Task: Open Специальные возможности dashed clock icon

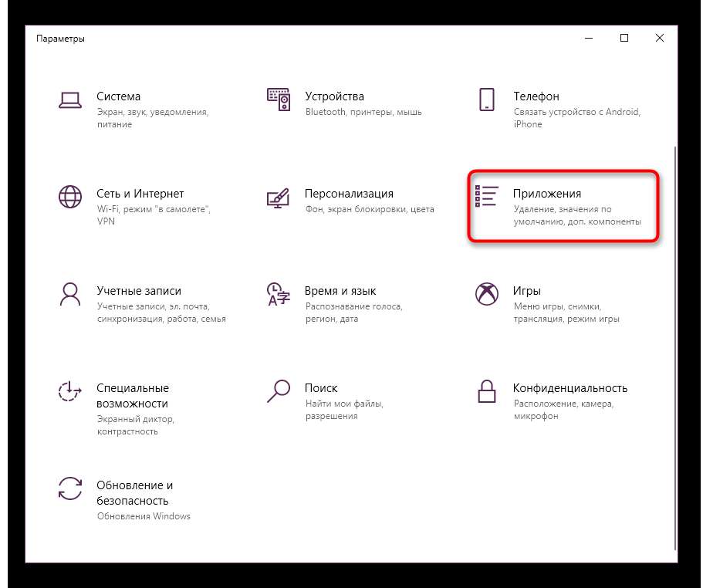Action: click(70, 391)
